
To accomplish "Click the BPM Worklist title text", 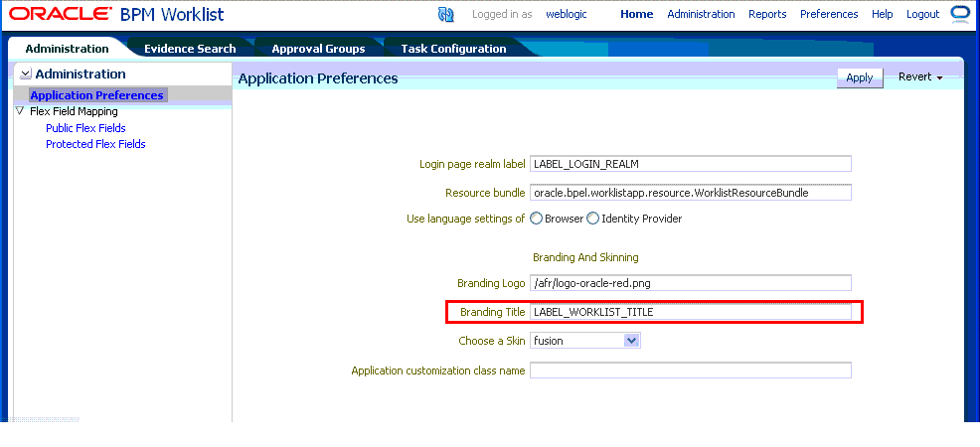I will pyautogui.click(x=172, y=14).
